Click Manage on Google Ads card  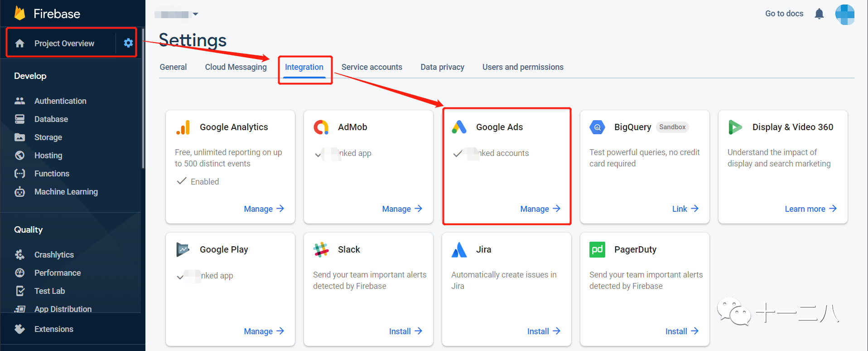point(540,209)
